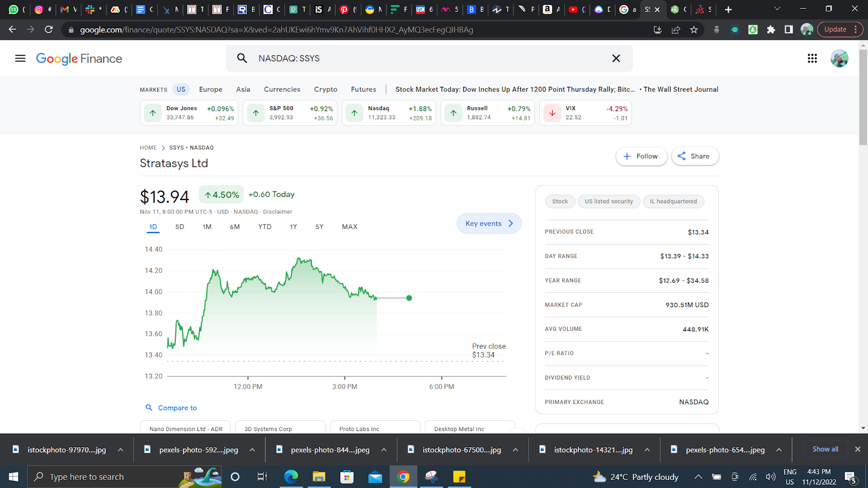Switch to the Asia markets tab
The image size is (868, 488).
click(243, 89)
